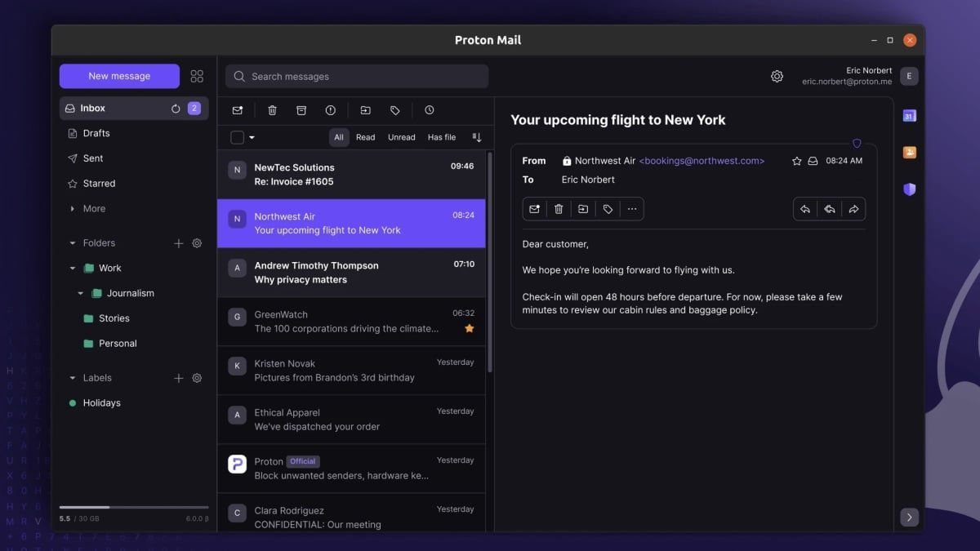Open the snooze clock icon
This screenshot has height=551, width=980.
pos(430,110)
